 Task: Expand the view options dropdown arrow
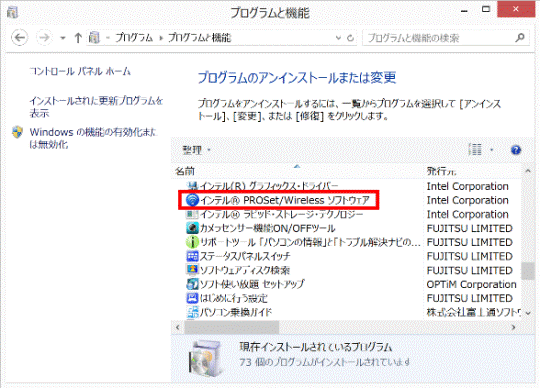[x=491, y=150]
